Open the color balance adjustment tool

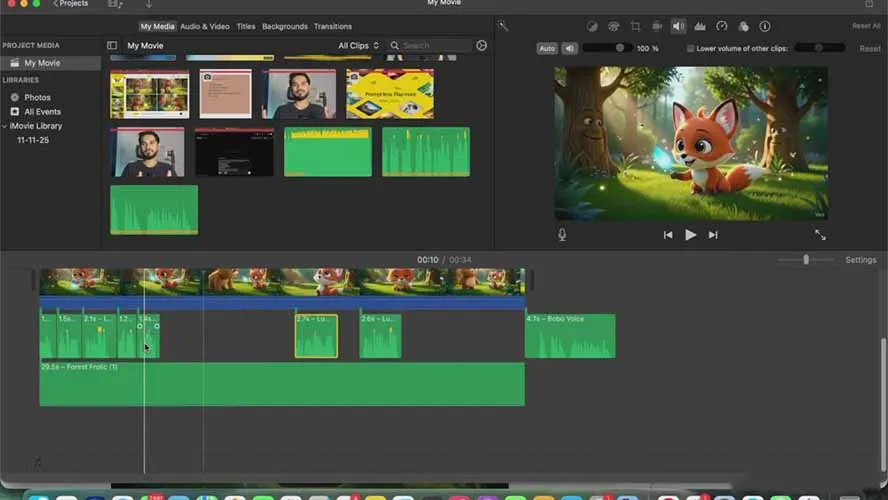[591, 26]
